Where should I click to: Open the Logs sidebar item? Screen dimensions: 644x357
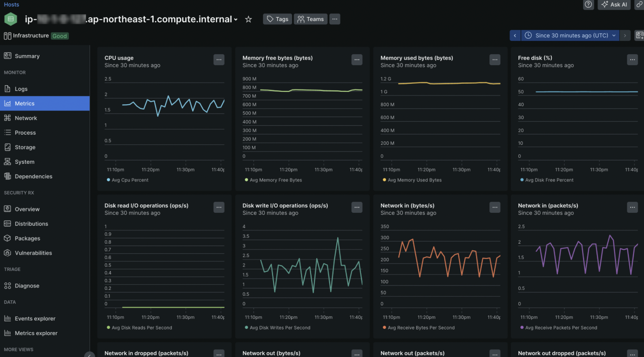21,89
